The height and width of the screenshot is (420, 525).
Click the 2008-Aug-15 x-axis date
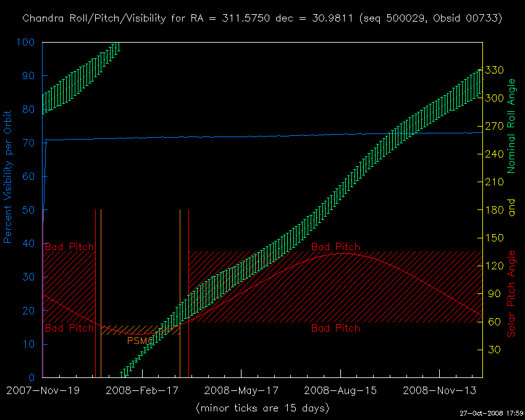pos(340,391)
